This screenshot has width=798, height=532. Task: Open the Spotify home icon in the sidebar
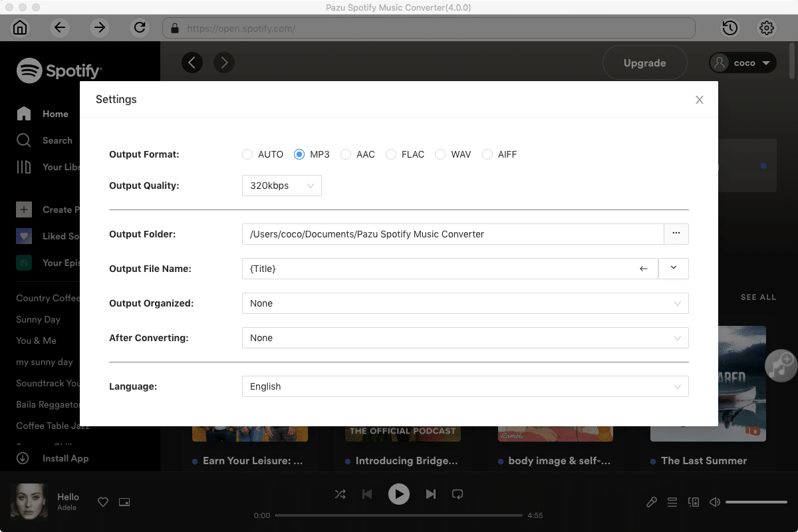coord(24,114)
